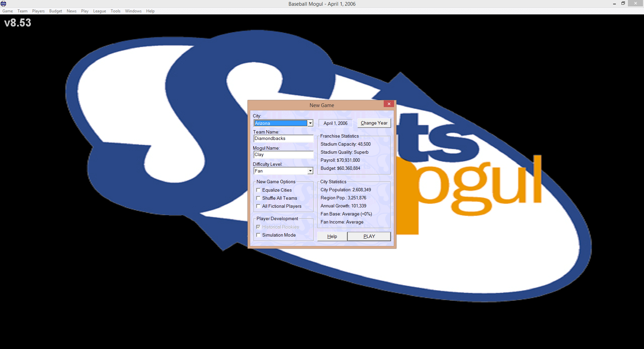Click the Baseball Mogul app icon in title bar
644x349 pixels.
click(3, 4)
